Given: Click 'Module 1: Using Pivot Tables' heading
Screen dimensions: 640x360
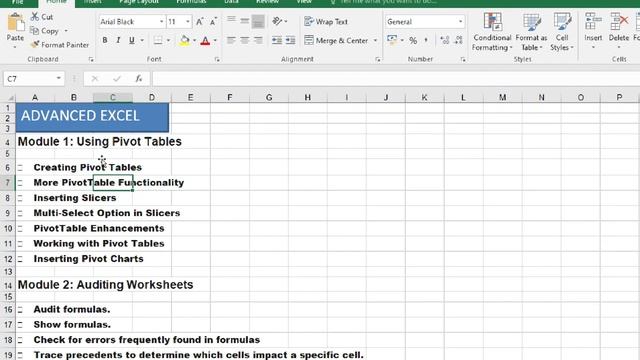Looking at the screenshot, I should 100,141.
